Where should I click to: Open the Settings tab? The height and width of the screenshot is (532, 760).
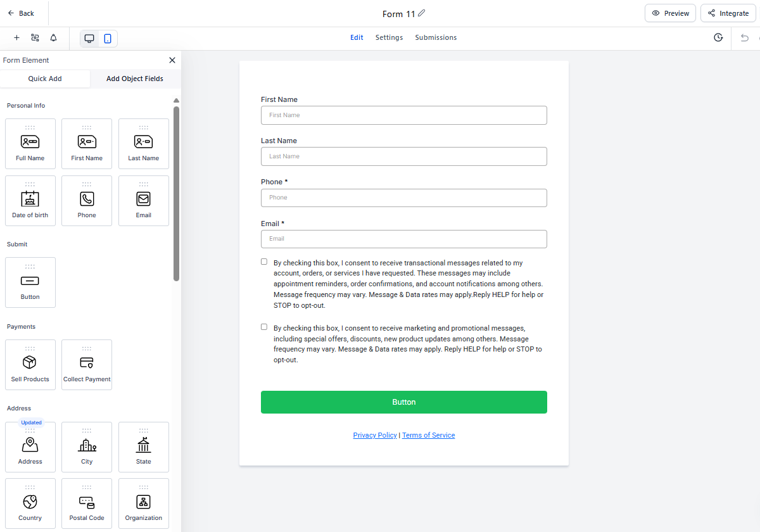coord(389,38)
